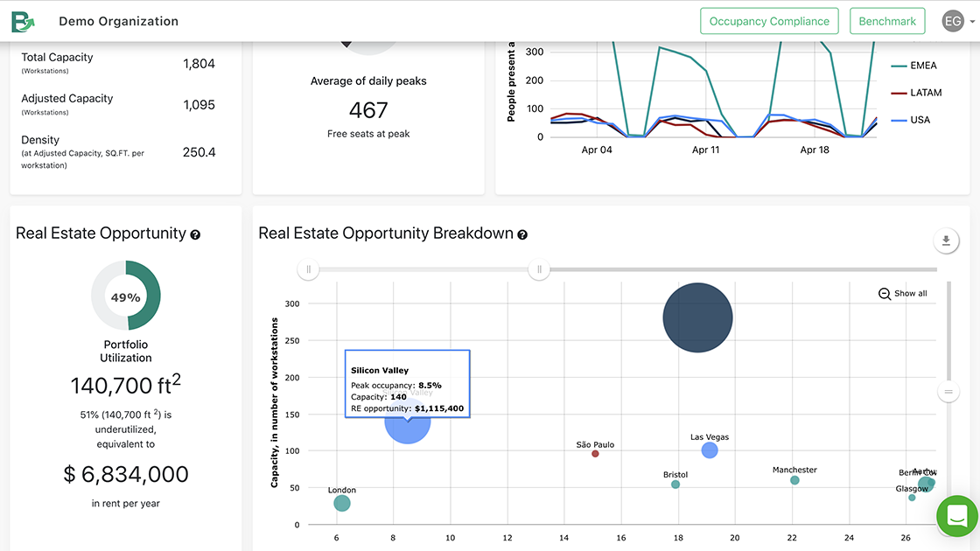Click Show all zoom-out icon
This screenshot has height=551, width=980.
[x=885, y=294]
